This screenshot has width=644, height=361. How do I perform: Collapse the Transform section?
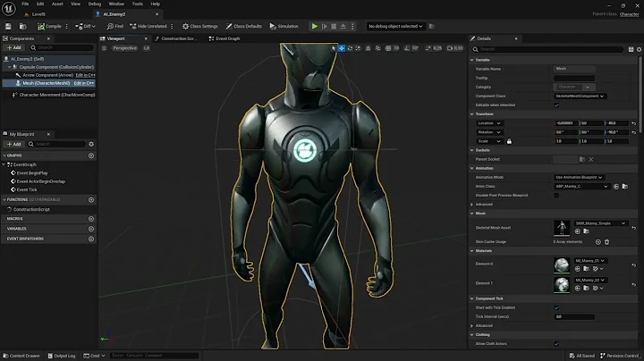click(472, 114)
